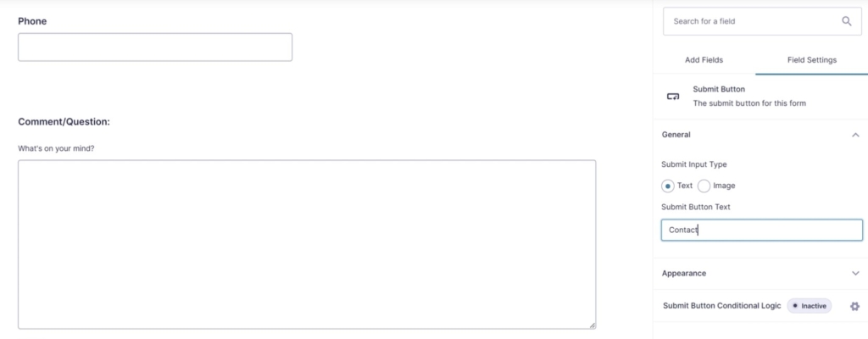Select the Phone field label

tap(32, 21)
